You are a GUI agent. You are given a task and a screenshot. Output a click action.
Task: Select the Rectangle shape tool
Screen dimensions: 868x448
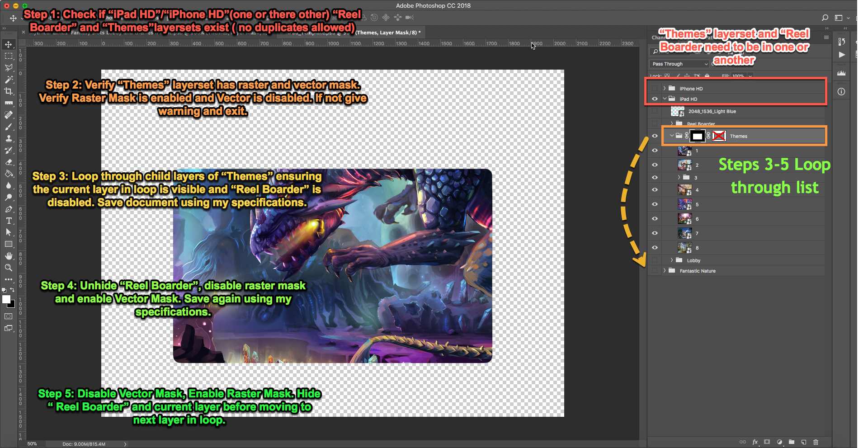[x=9, y=244]
